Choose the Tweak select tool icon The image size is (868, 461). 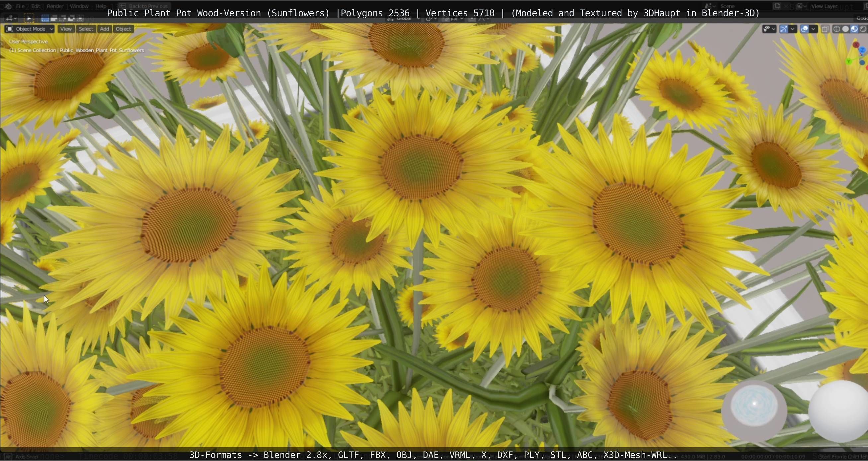coord(29,18)
